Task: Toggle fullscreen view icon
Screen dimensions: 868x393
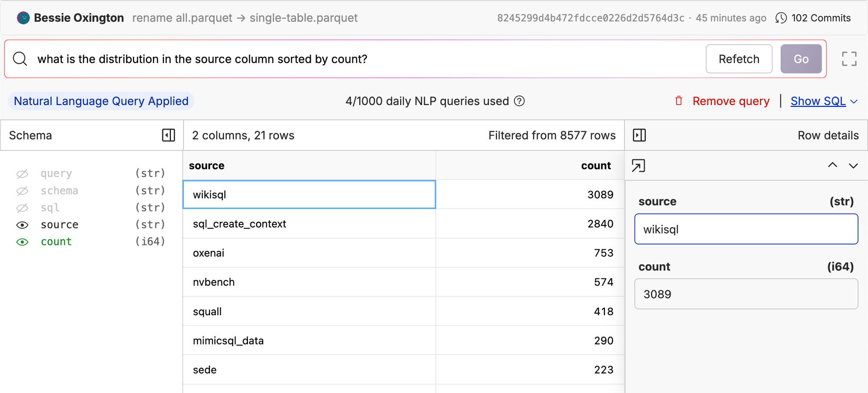Action: pyautogui.click(x=849, y=59)
